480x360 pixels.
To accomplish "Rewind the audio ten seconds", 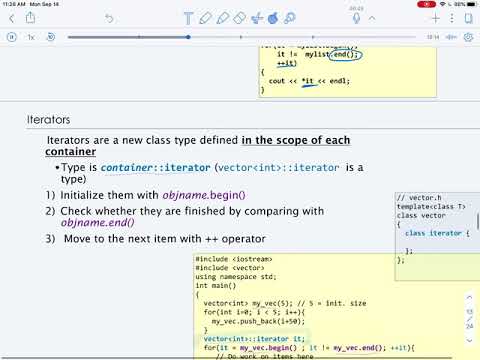I will tap(51, 37).
